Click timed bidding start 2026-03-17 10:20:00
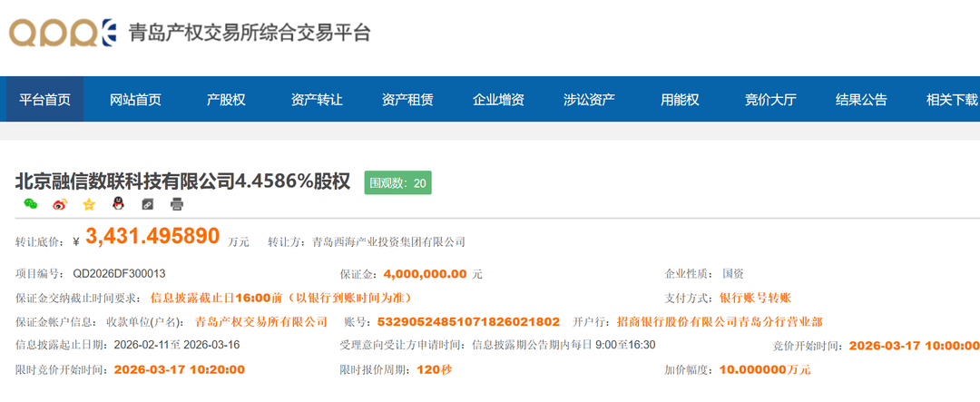980x402 pixels. pos(180,369)
